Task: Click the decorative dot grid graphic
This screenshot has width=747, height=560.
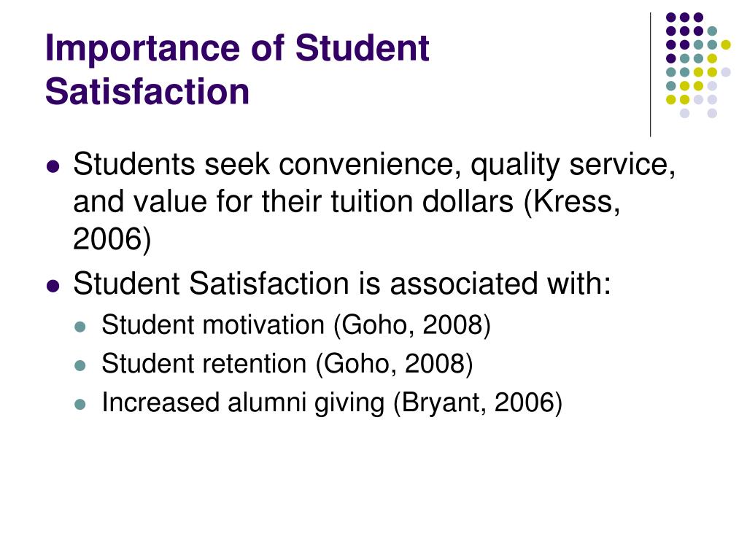Action: coord(698,65)
